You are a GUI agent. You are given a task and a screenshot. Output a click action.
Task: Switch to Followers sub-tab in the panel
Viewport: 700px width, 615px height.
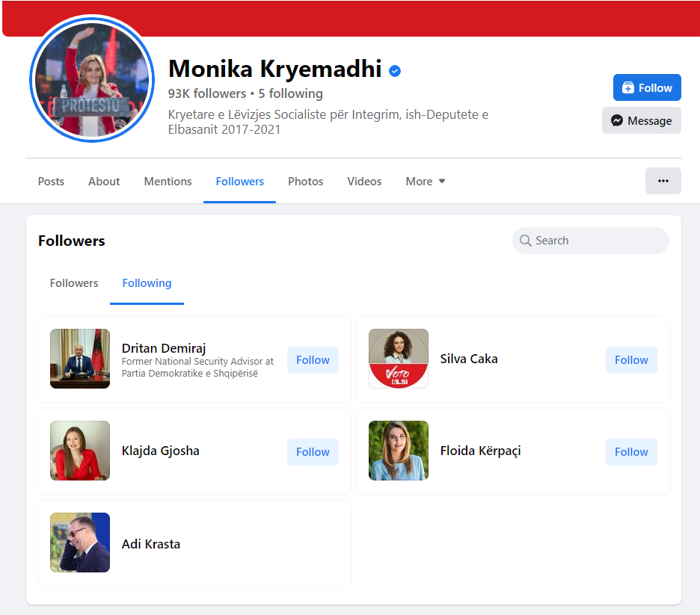(x=74, y=282)
